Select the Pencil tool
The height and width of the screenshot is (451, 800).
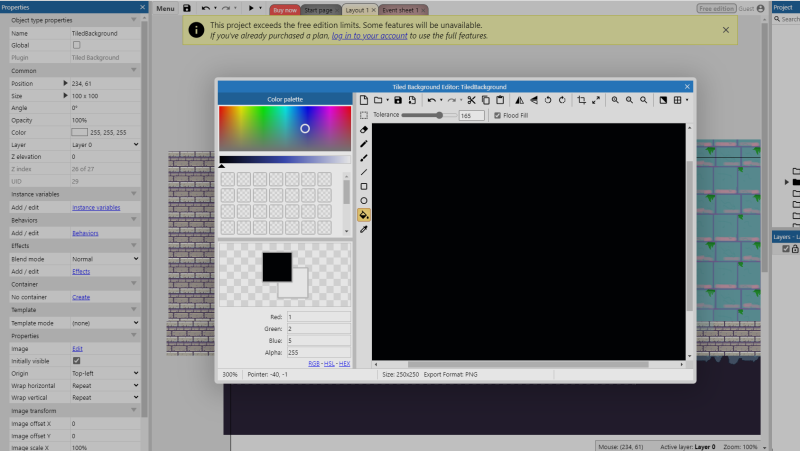(364, 144)
